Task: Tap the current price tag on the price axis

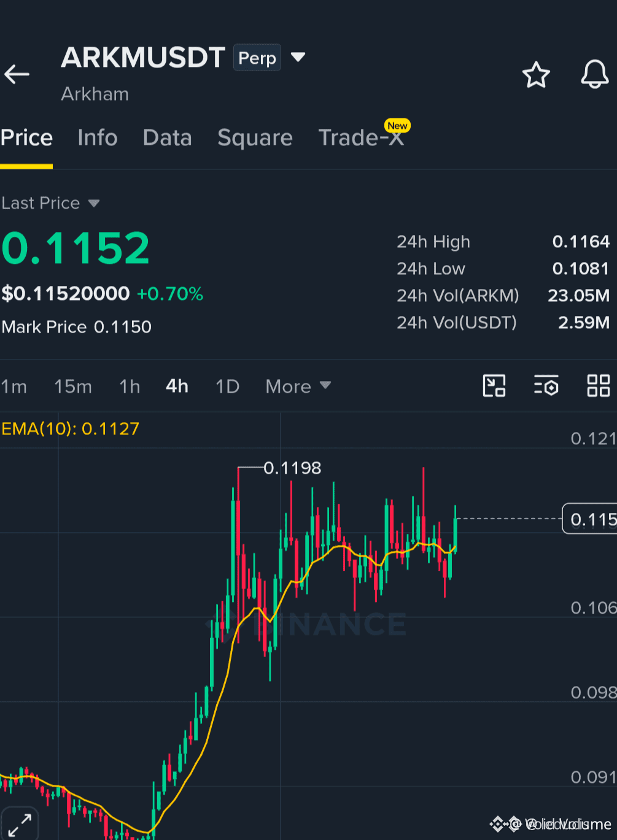Action: coord(590,519)
